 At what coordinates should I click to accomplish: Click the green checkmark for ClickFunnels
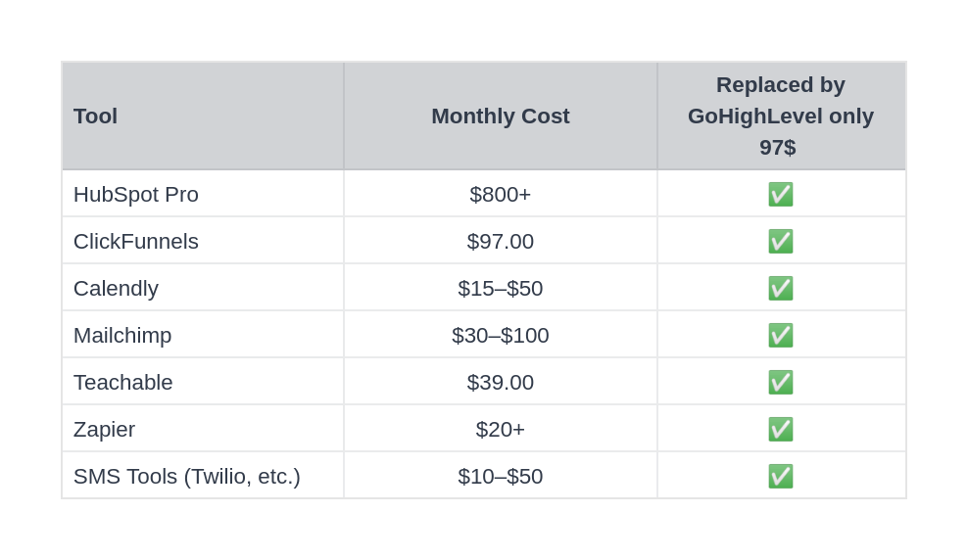point(780,241)
